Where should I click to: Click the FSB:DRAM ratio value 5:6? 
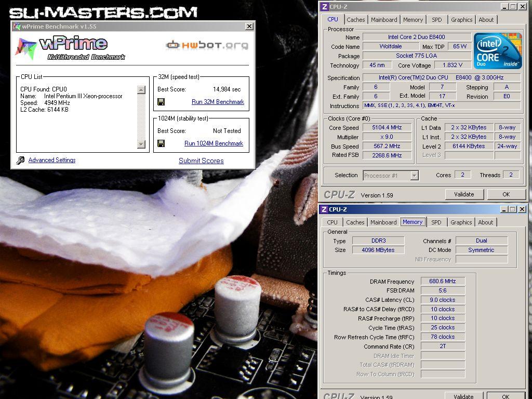[443, 290]
